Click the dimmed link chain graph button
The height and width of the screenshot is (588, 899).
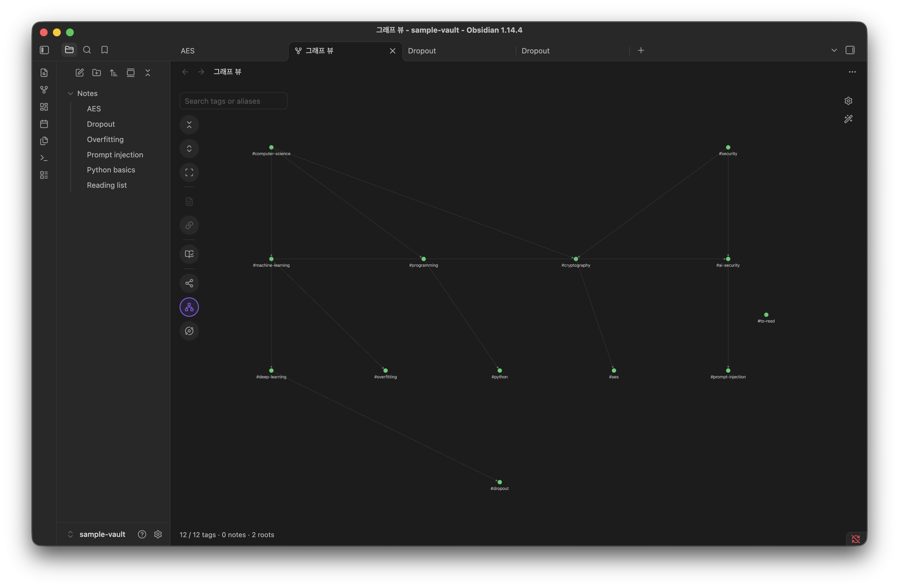[x=189, y=225]
